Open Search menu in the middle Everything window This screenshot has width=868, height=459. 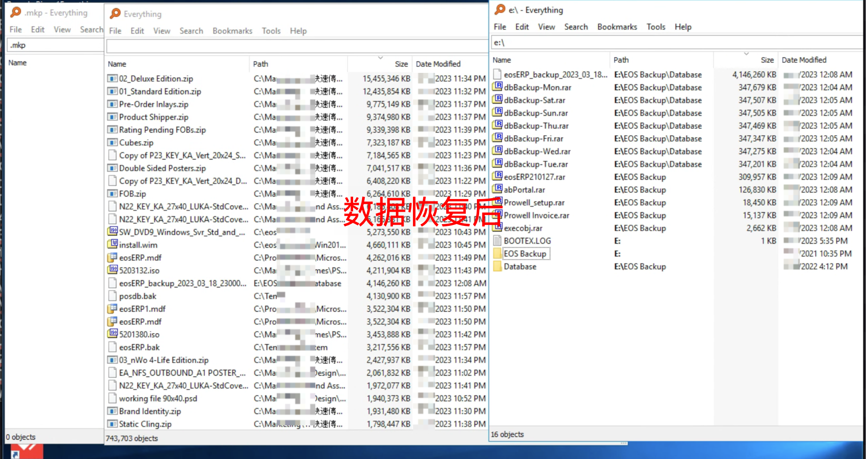click(x=191, y=31)
